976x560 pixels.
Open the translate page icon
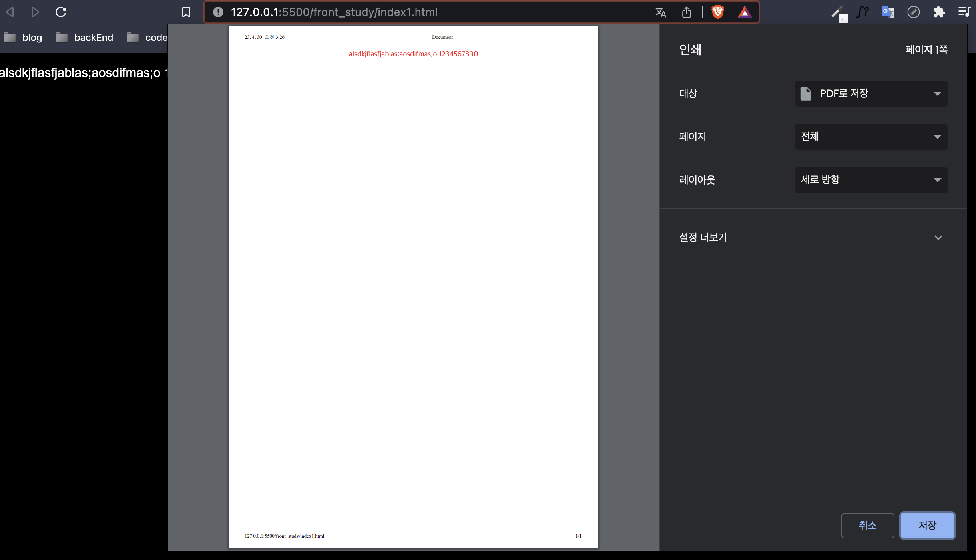pos(661,12)
